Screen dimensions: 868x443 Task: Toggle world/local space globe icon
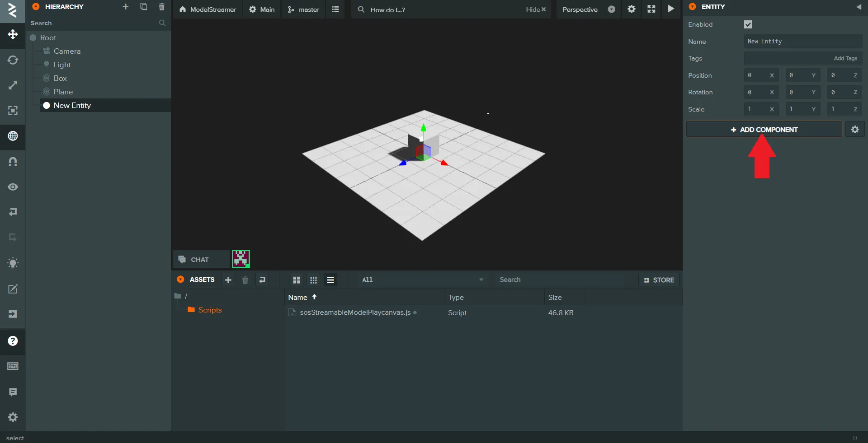(13, 136)
